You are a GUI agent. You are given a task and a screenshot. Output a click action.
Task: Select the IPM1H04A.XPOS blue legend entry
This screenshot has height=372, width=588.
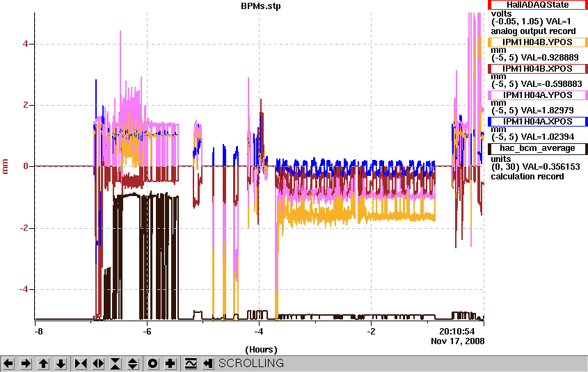[x=537, y=122]
